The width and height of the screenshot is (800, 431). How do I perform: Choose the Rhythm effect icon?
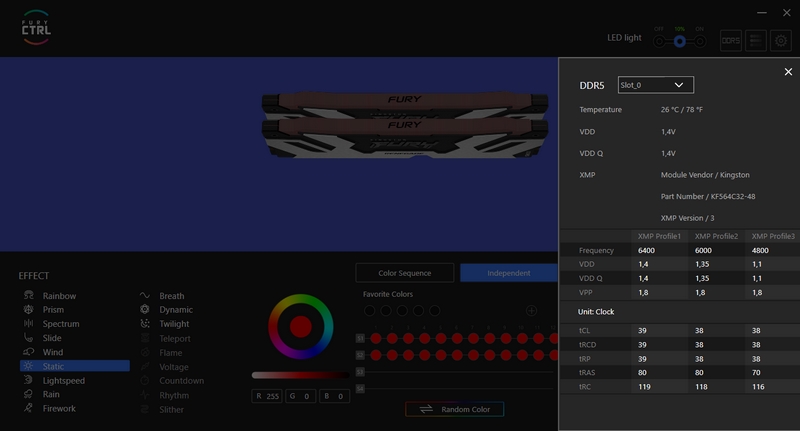(145, 395)
